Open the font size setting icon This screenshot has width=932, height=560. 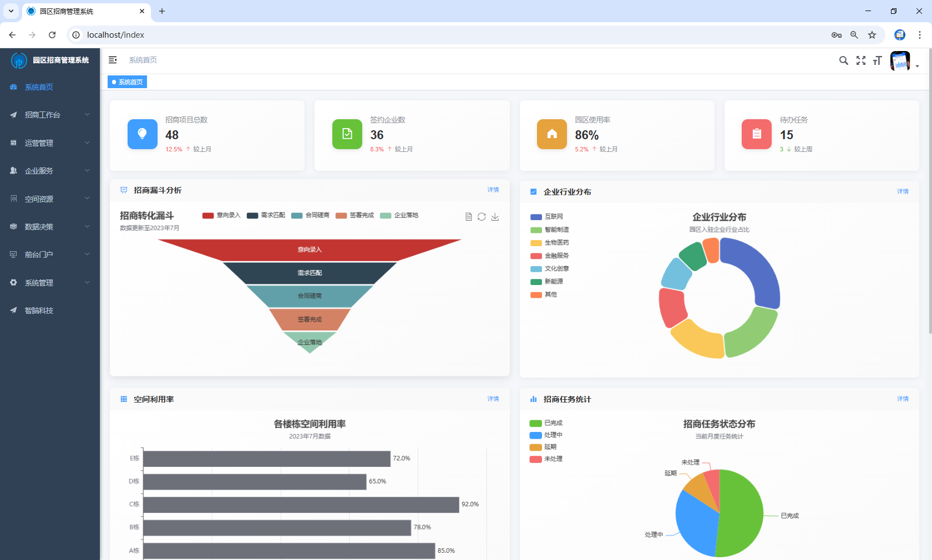(x=877, y=60)
